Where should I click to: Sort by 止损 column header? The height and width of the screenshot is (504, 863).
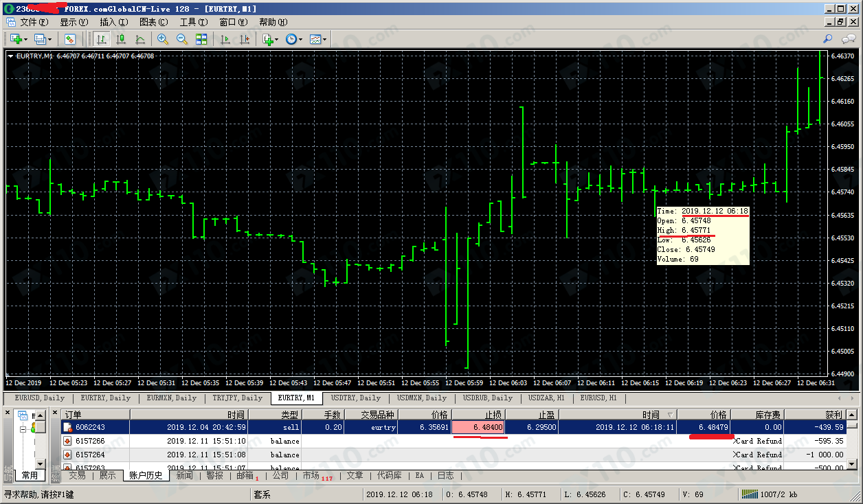point(479,415)
